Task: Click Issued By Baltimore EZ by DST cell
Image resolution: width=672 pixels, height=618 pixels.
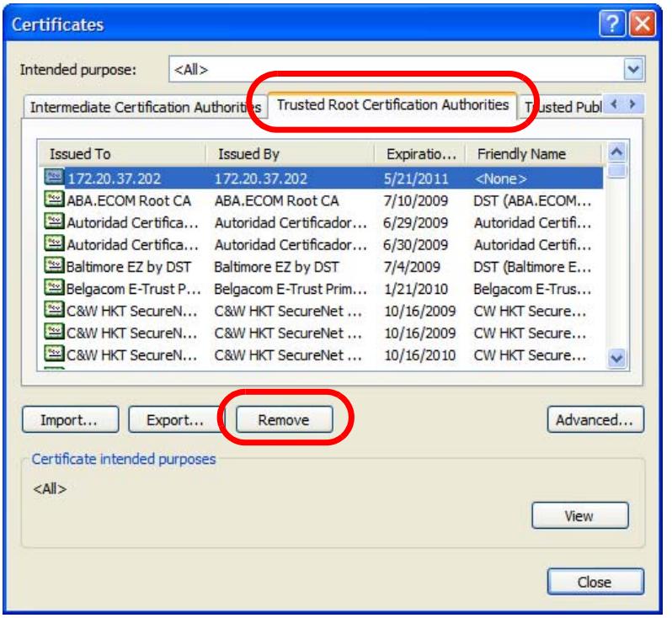Action: pyautogui.click(x=276, y=267)
